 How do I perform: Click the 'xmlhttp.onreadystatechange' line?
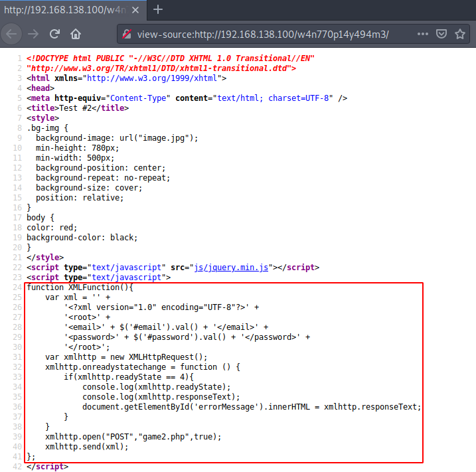[143, 367]
